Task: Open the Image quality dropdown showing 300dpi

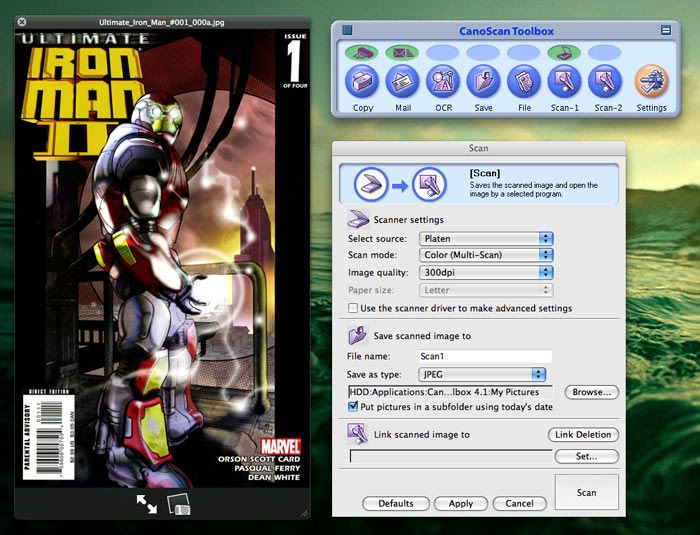Action: [486, 272]
